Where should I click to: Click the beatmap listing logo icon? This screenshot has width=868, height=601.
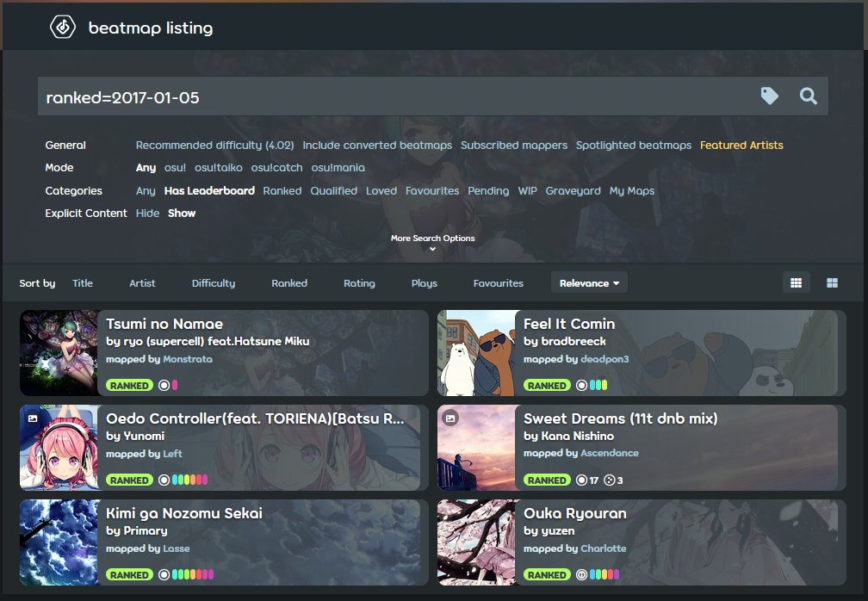63,27
